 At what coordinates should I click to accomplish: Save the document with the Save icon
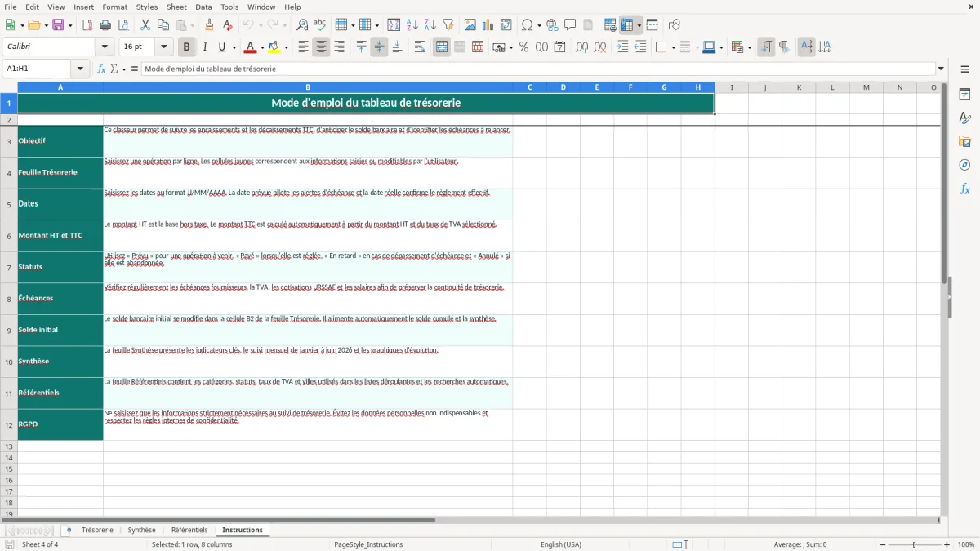click(x=58, y=25)
